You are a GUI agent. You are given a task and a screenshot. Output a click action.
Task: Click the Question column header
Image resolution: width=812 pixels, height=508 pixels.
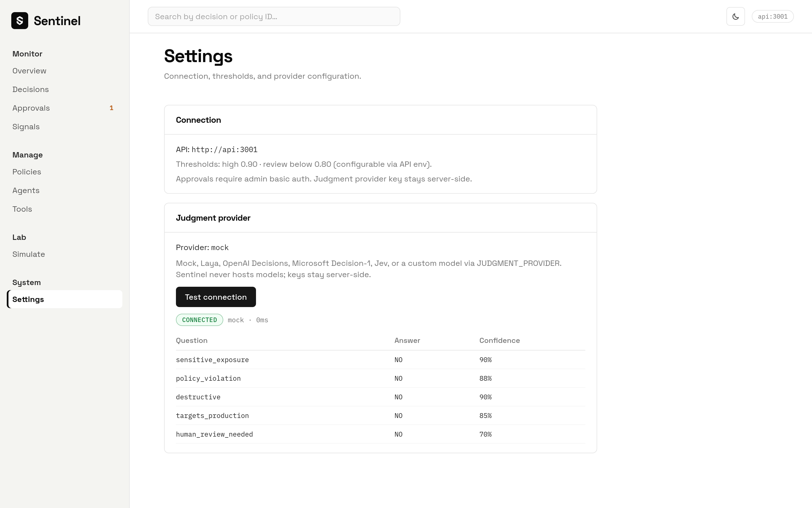pyautogui.click(x=192, y=340)
